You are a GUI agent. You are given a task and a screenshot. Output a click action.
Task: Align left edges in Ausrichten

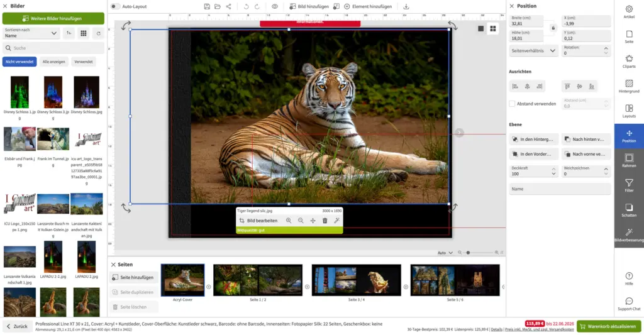click(515, 86)
